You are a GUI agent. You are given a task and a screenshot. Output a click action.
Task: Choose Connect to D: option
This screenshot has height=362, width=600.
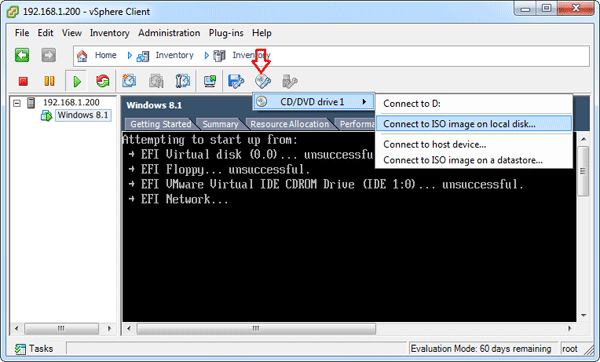tap(474, 104)
